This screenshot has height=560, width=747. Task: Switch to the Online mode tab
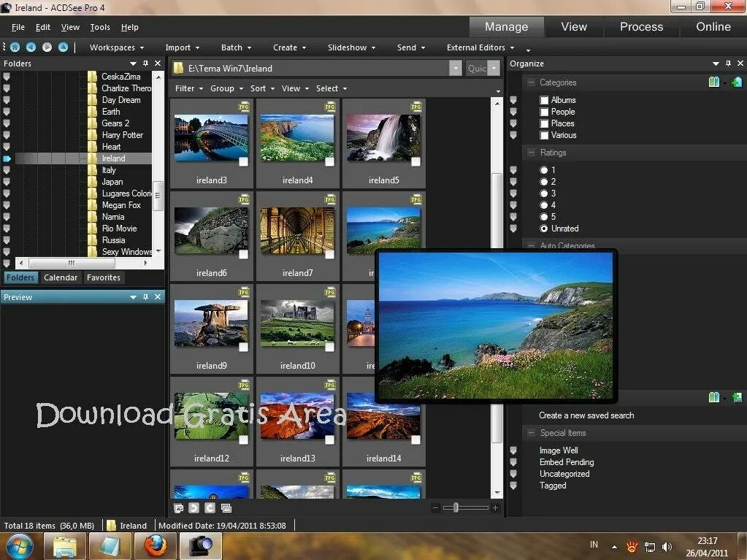[713, 27]
